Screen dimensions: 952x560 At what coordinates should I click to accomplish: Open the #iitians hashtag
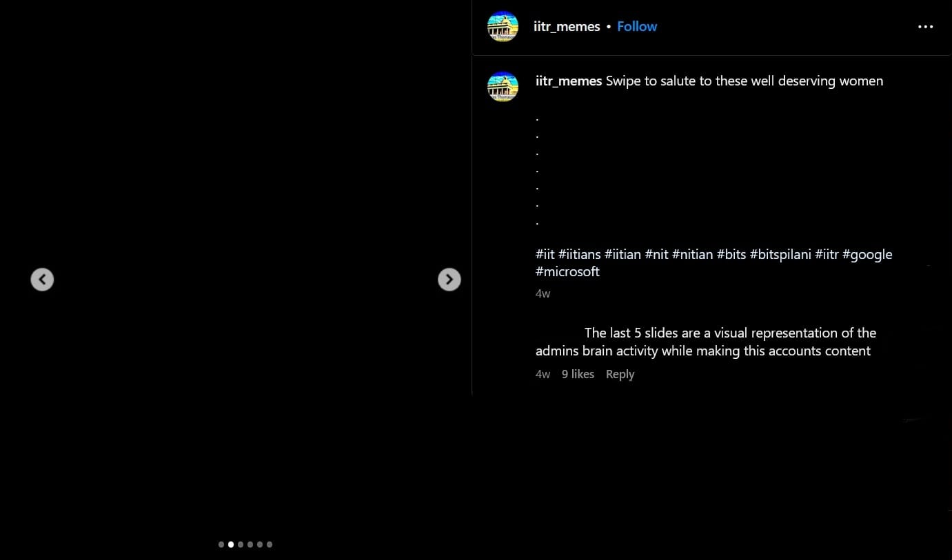(x=579, y=254)
